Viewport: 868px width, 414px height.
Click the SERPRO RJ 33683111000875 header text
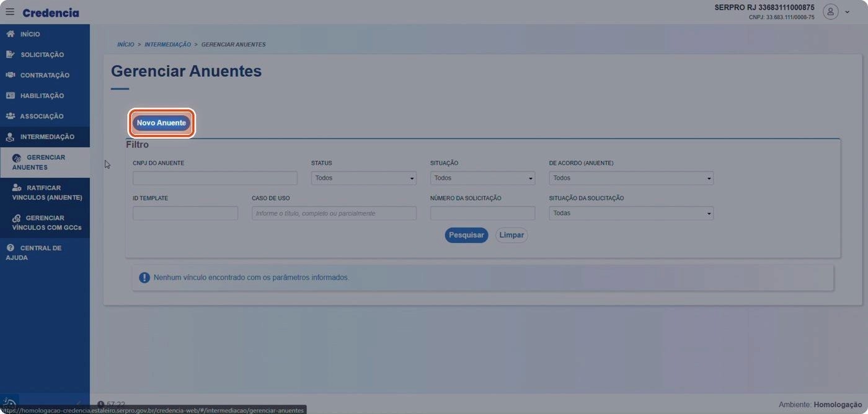[764, 7]
